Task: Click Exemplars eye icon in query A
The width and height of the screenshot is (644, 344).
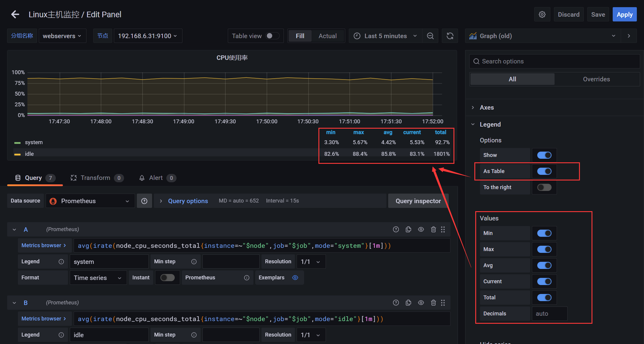Action: click(295, 278)
